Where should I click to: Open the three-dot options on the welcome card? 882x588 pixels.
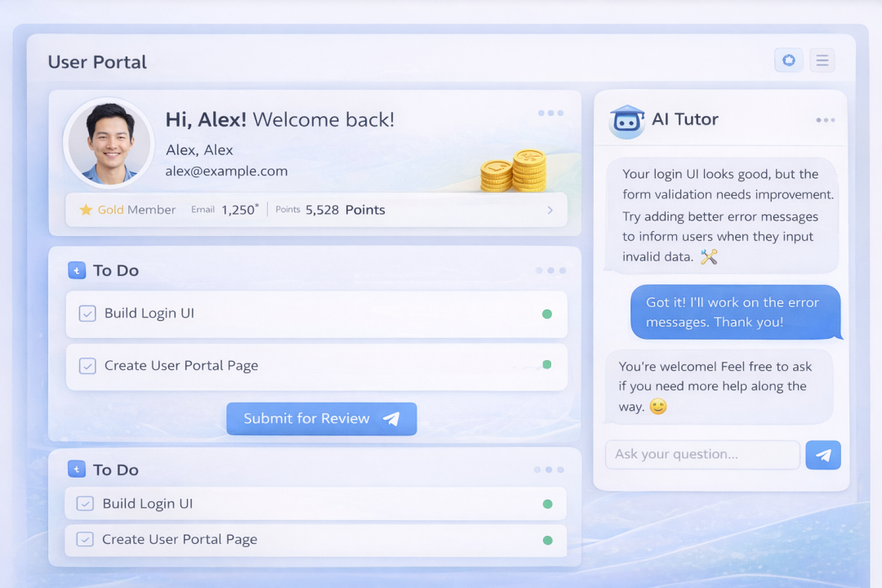coord(550,113)
